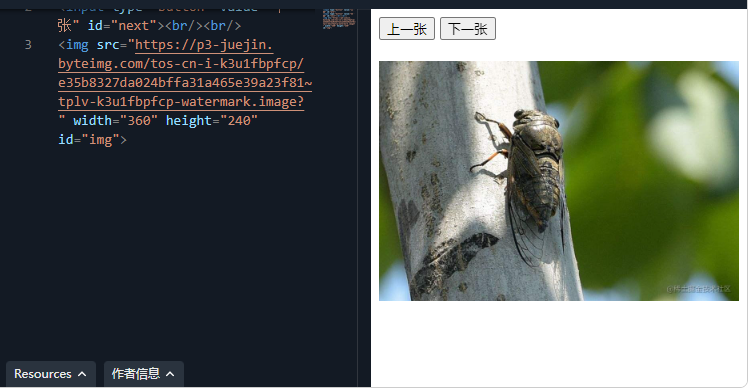Click line number 3 in gutter
This screenshot has height=392, width=749.
(x=28, y=45)
